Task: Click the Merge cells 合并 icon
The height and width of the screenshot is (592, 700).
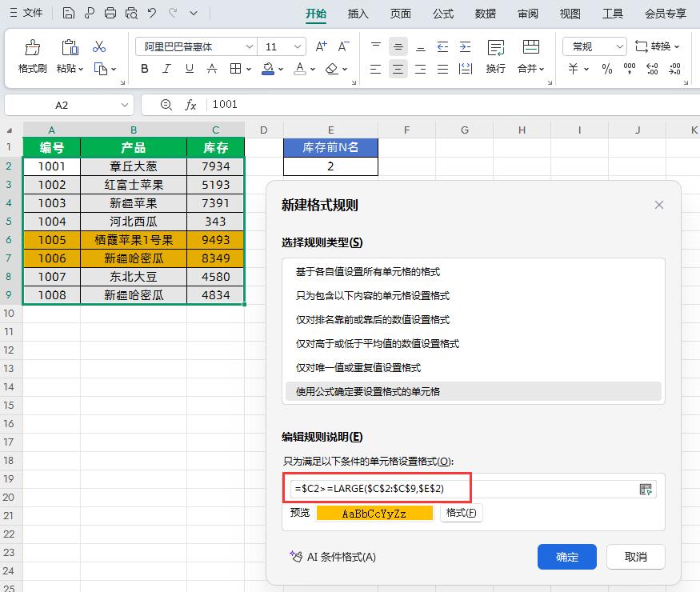Action: 531,47
